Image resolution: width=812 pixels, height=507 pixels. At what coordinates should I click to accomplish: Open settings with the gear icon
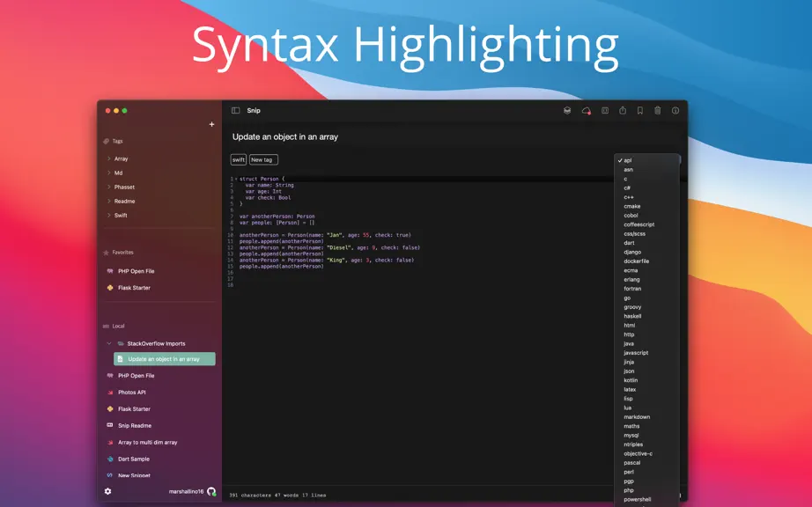click(x=107, y=491)
